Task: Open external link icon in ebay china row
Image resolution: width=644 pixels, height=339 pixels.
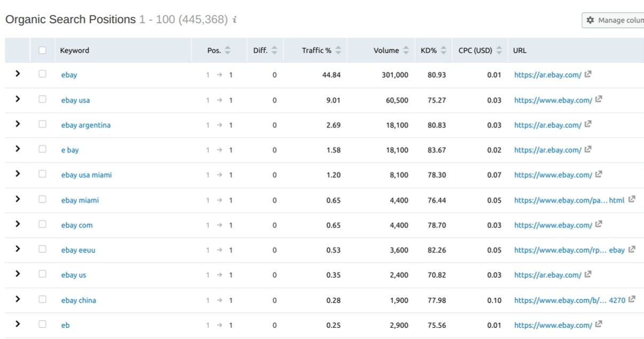Action: 632,299
